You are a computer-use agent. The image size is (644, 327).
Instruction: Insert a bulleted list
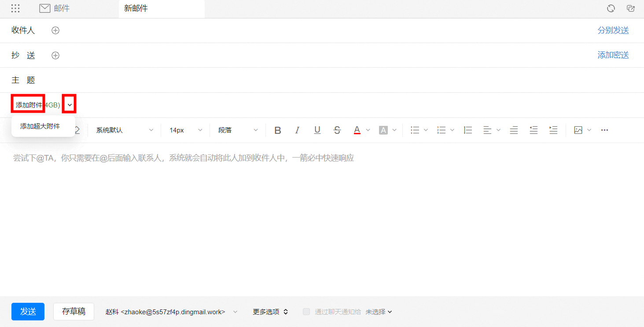pos(415,130)
